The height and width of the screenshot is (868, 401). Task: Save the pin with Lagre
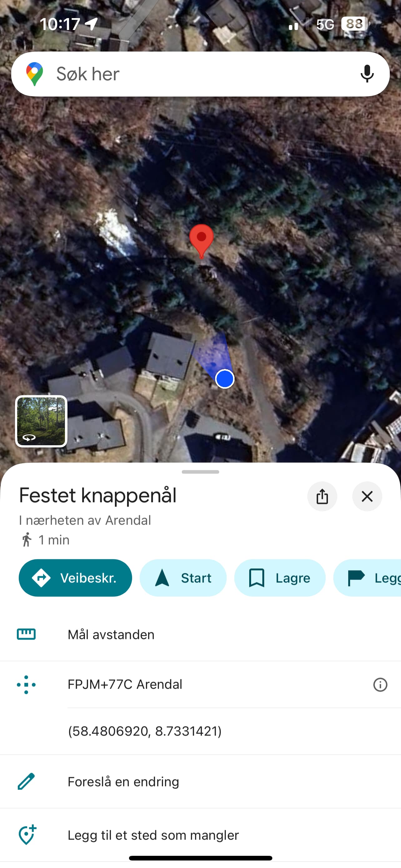point(280,577)
